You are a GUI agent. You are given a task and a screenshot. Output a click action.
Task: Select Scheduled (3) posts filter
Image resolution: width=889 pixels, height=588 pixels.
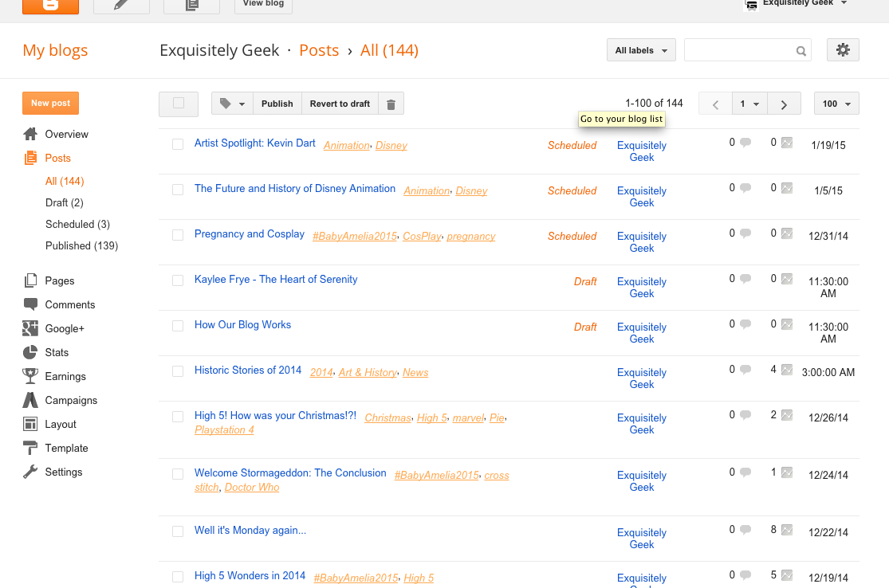coord(77,225)
